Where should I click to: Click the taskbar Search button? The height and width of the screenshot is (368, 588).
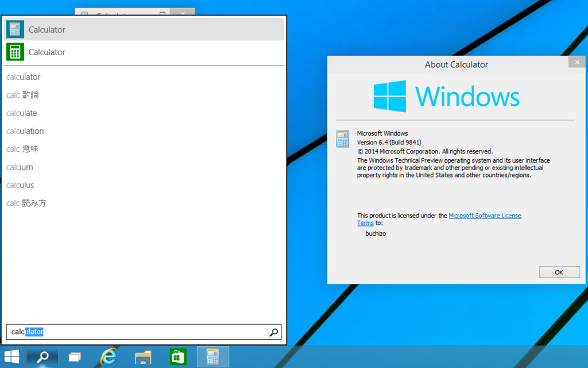click(x=42, y=356)
